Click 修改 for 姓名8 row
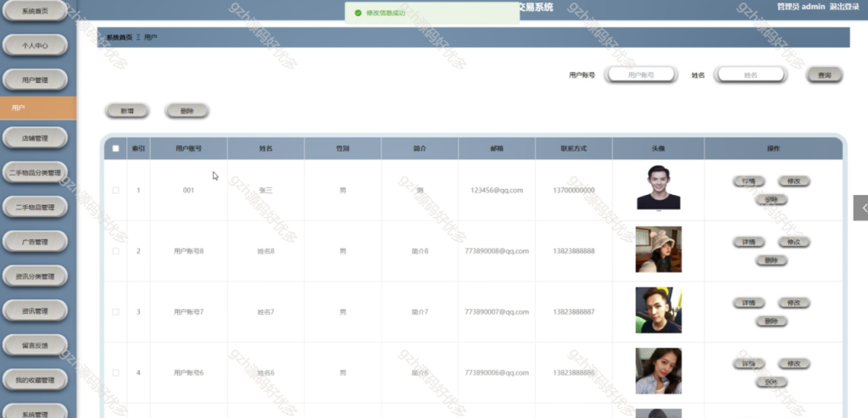The image size is (868, 418). (x=793, y=242)
